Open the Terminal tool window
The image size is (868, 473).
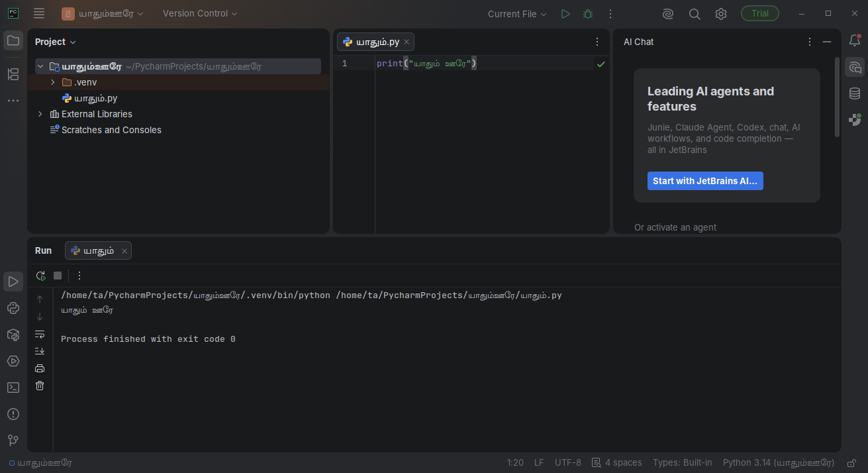pyautogui.click(x=13, y=388)
